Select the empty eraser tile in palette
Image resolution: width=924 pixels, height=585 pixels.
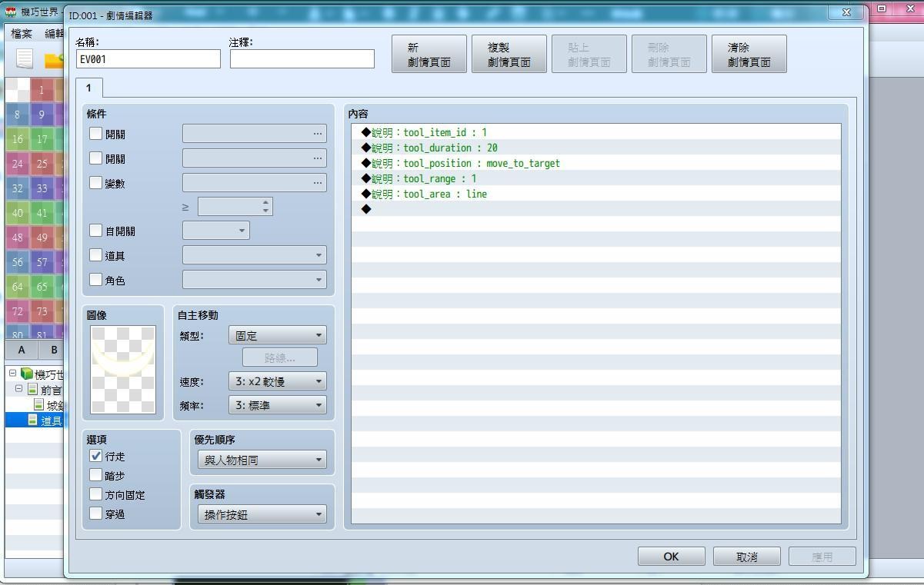coord(18,90)
